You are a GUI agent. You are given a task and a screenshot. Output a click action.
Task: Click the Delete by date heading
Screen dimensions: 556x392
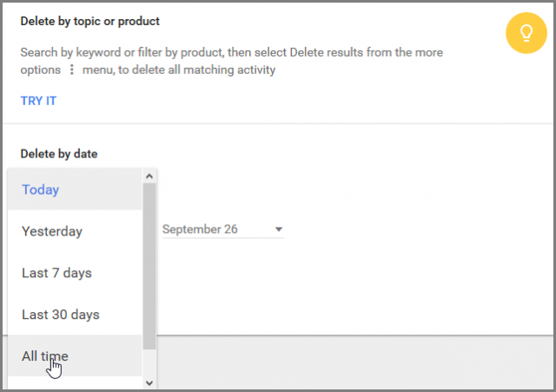tap(59, 154)
